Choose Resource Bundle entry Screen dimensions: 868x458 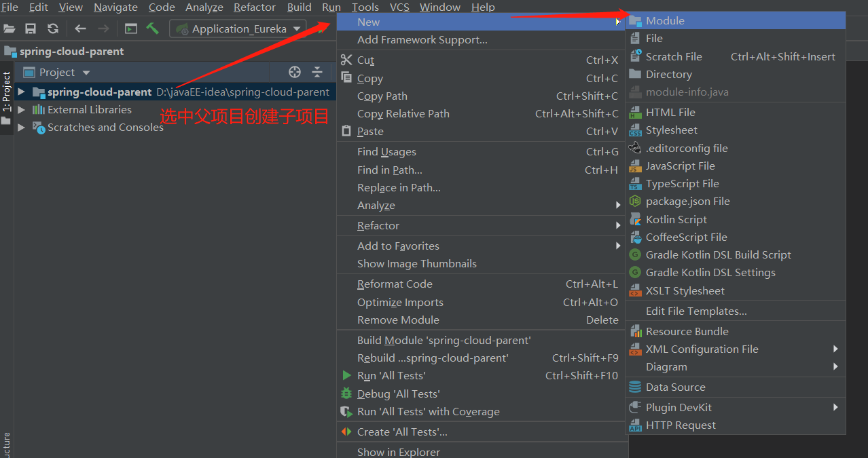(x=736, y=332)
